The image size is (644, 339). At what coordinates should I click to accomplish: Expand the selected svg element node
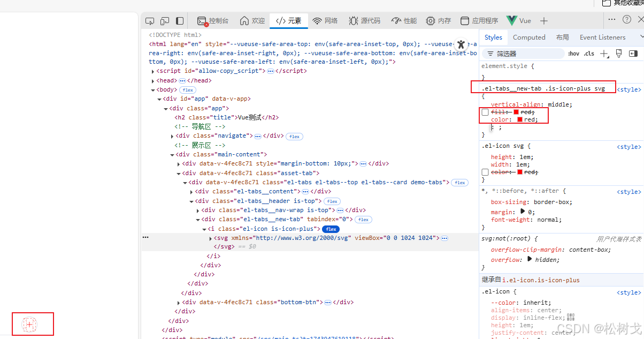pyautogui.click(x=211, y=238)
